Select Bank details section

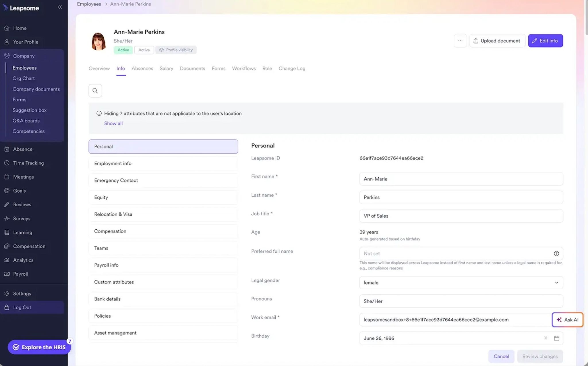click(163, 299)
